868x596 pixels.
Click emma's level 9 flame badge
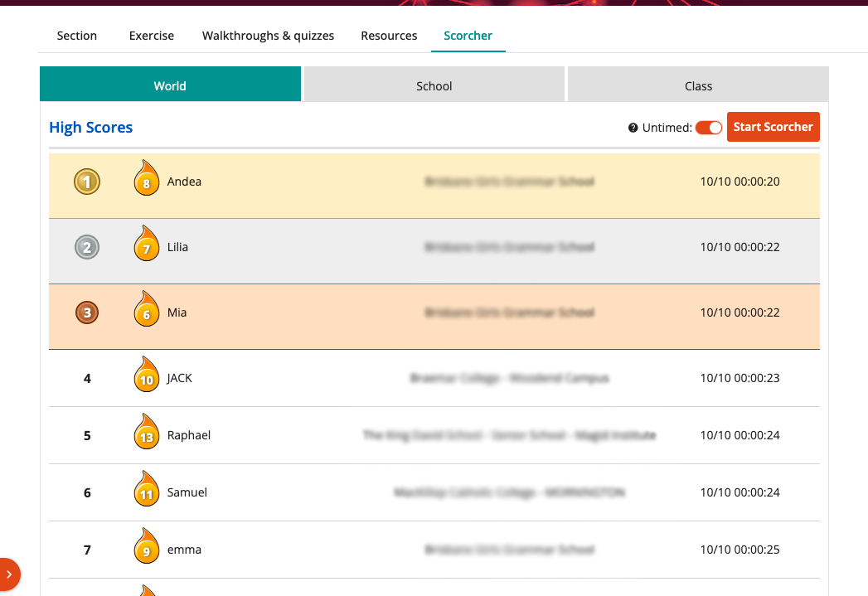(x=146, y=546)
